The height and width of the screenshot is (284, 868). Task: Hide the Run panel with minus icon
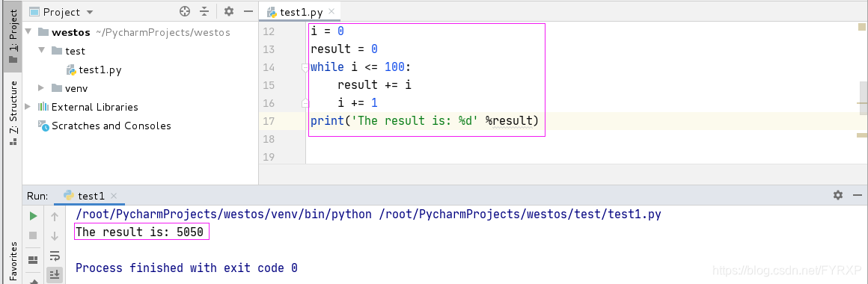pyautogui.click(x=858, y=195)
